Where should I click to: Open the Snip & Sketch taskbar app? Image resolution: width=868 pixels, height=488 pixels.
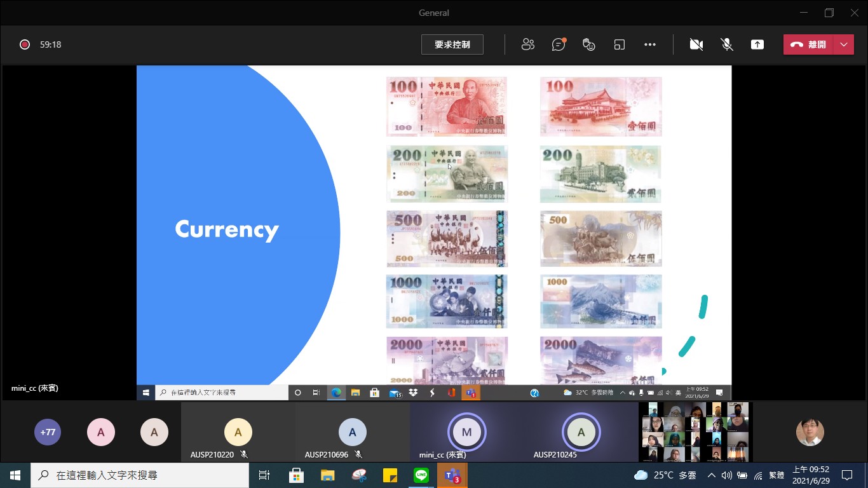(358, 475)
